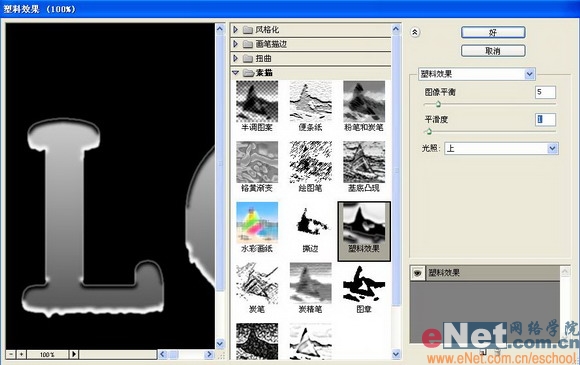Select the 绘图笔 filter thumbnail
This screenshot has height=365, width=580.
click(x=310, y=162)
